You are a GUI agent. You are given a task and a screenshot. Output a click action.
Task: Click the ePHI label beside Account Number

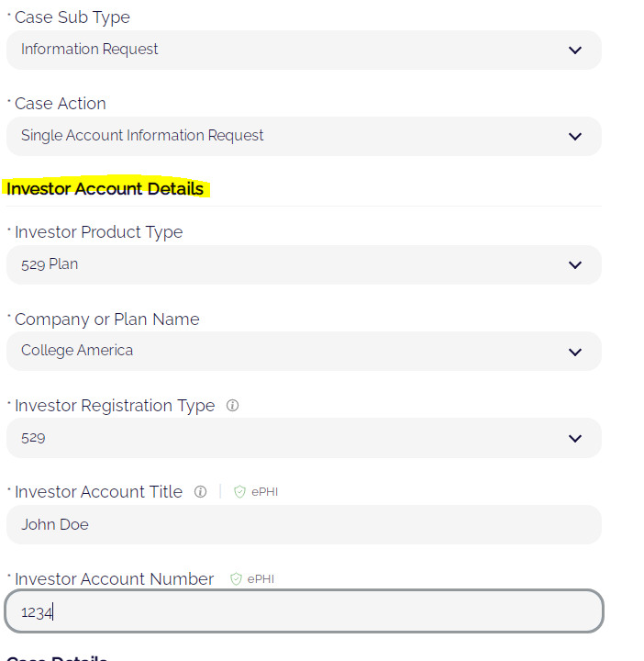pyautogui.click(x=261, y=579)
